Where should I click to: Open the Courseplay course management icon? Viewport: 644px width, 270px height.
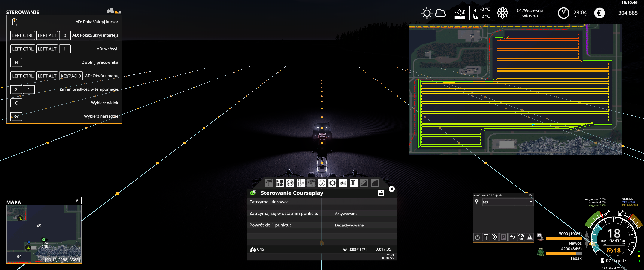point(279,183)
